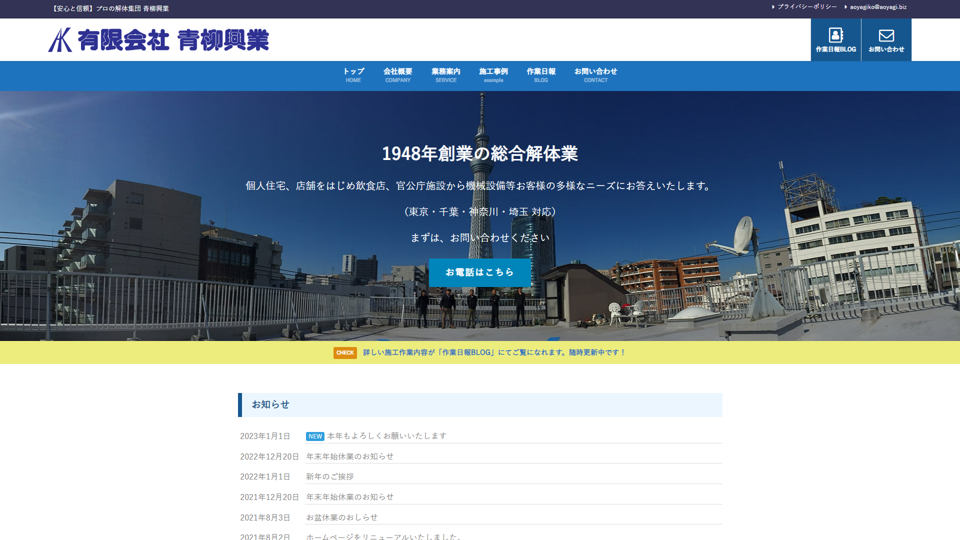Open the お盆休業のおしらせ news entry
This screenshot has width=960, height=540.
pos(342,518)
